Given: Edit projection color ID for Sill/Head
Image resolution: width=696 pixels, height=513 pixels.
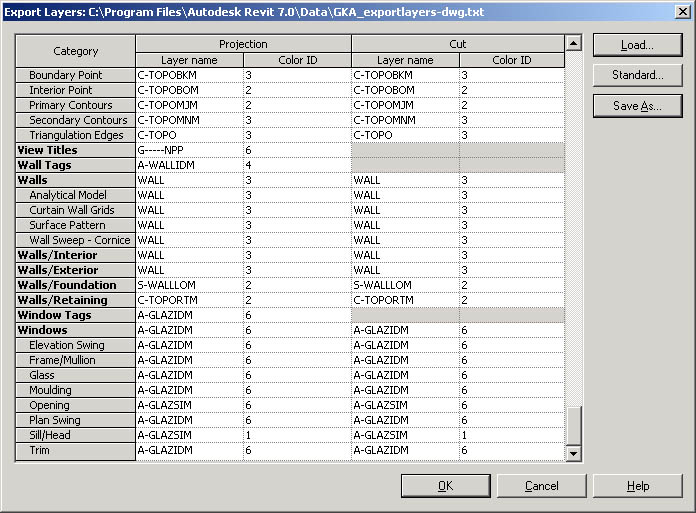Looking at the screenshot, I should point(297,435).
